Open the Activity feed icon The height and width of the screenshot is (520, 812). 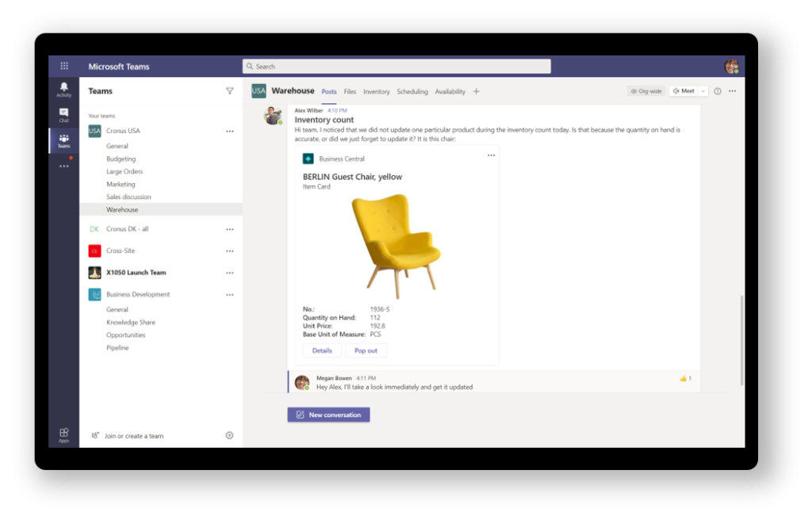pos(63,89)
